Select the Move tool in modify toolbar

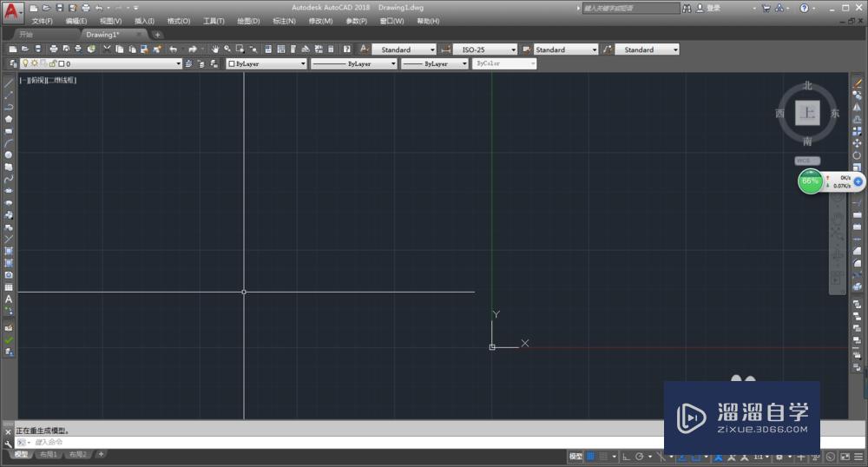[x=857, y=143]
